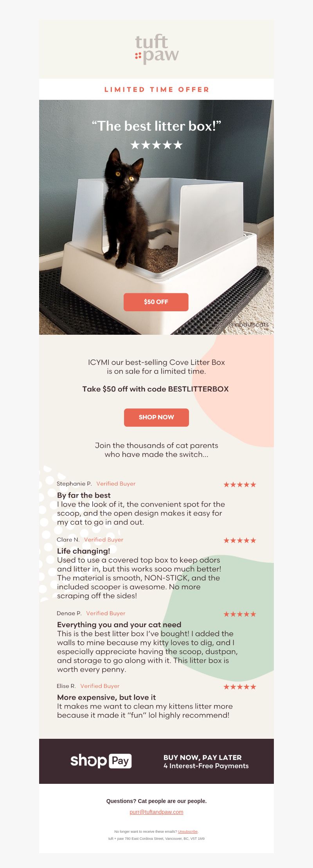Click Denae P.'s five-star rating
Image resolution: width=313 pixels, height=868 pixels.
pyautogui.click(x=240, y=614)
